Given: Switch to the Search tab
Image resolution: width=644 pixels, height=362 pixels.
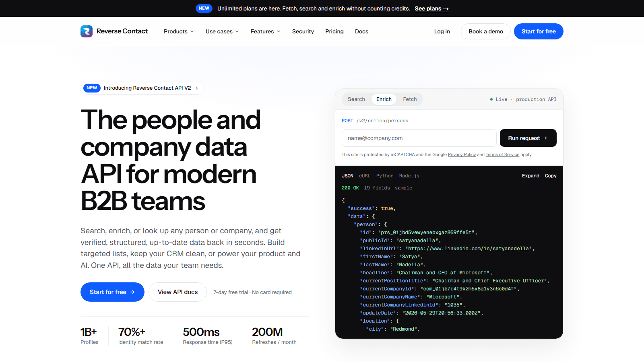Looking at the screenshot, I should (x=356, y=99).
